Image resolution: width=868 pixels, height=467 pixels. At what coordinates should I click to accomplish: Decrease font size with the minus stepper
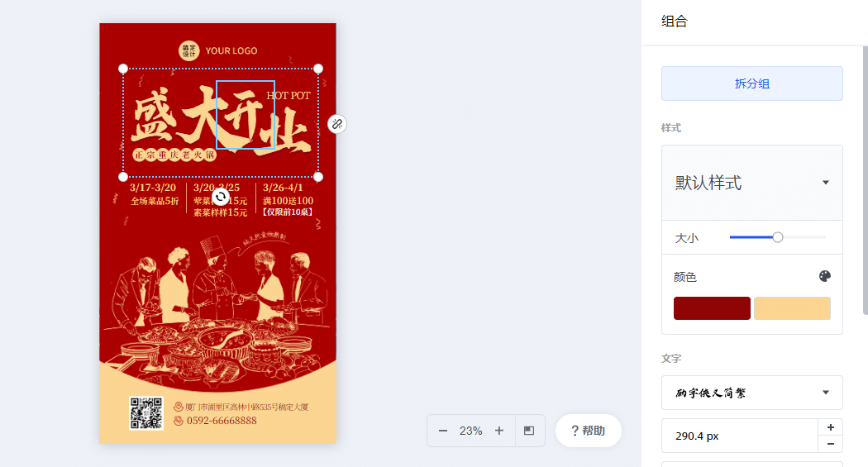(x=830, y=444)
